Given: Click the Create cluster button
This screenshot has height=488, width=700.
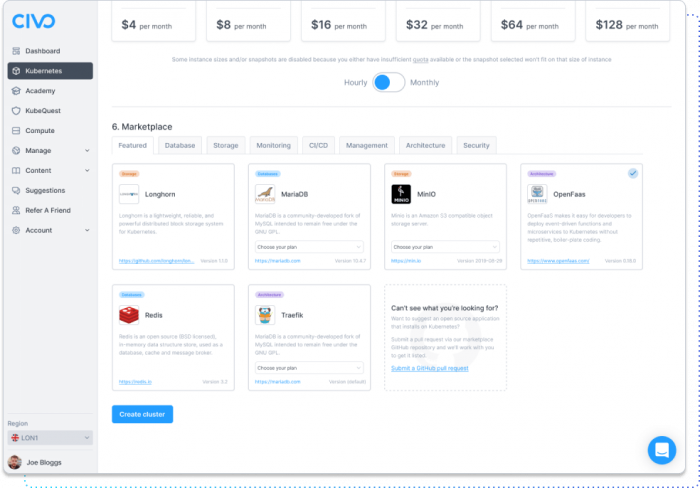Looking at the screenshot, I should click(x=142, y=414).
